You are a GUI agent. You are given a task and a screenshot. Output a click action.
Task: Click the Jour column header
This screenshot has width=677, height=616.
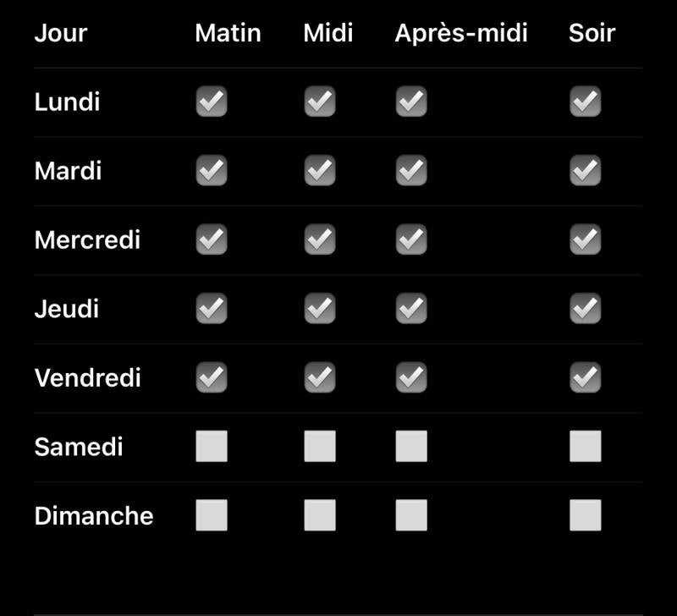[x=61, y=33]
